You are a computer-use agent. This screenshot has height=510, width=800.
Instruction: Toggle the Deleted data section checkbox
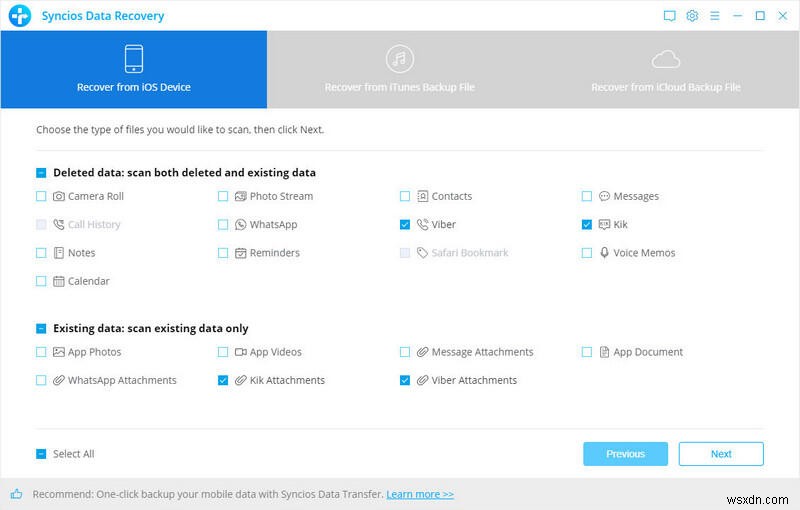coord(41,173)
